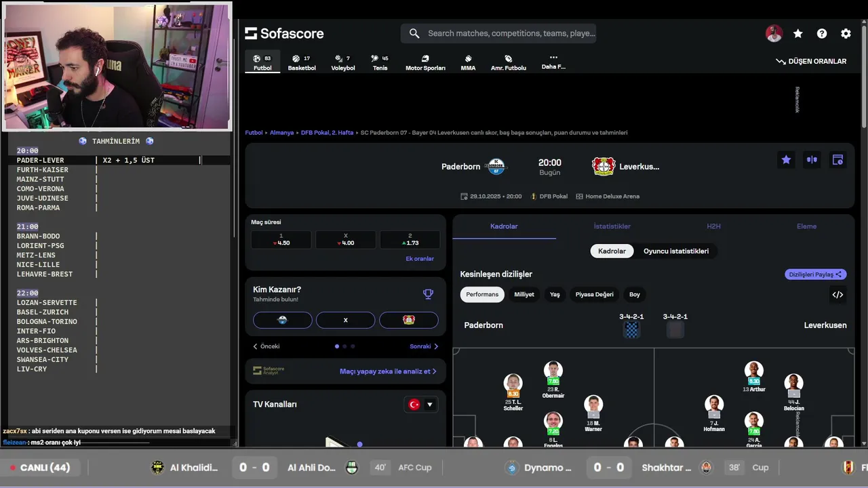
Task: Vote draw X in Kim Kazanır
Action: coord(346,320)
